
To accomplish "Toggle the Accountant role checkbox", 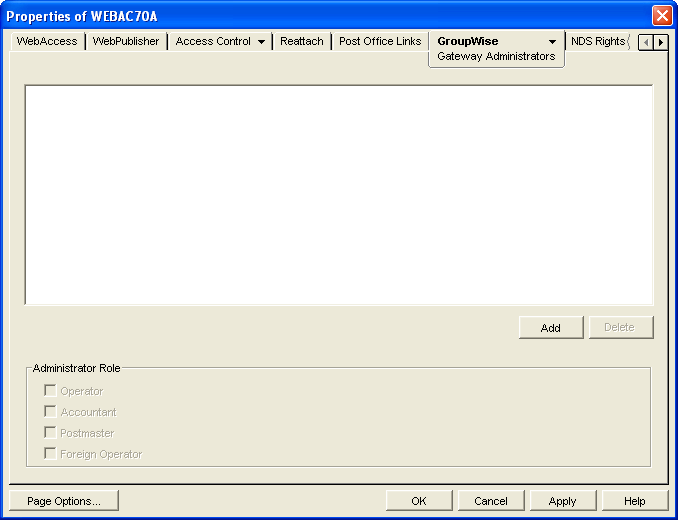I will coord(50,412).
